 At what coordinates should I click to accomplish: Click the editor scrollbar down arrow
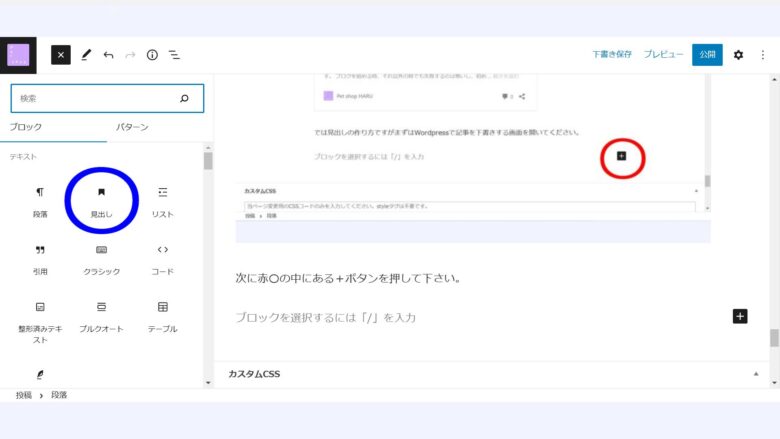[x=774, y=383]
